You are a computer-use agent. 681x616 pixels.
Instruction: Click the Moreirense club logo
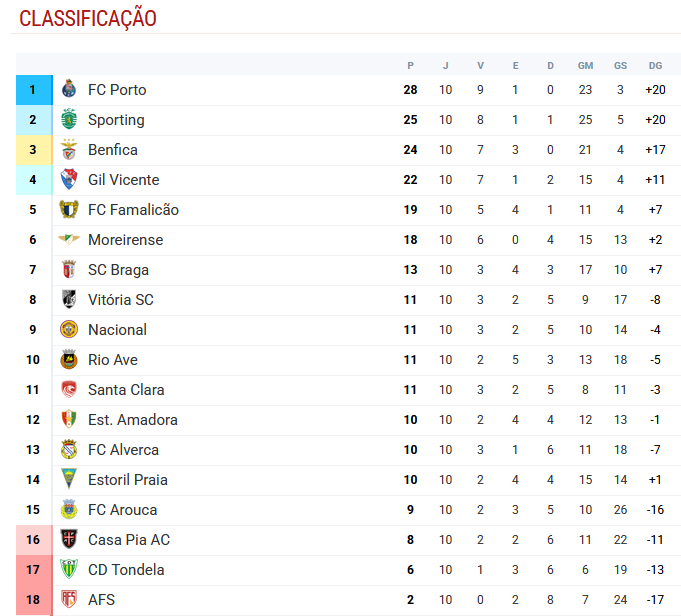pyautogui.click(x=69, y=240)
